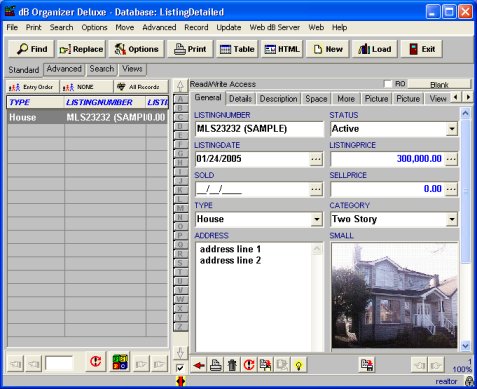The height and width of the screenshot is (389, 477).
Task: Switch to the Advanced toolbar tab
Action: pos(64,69)
